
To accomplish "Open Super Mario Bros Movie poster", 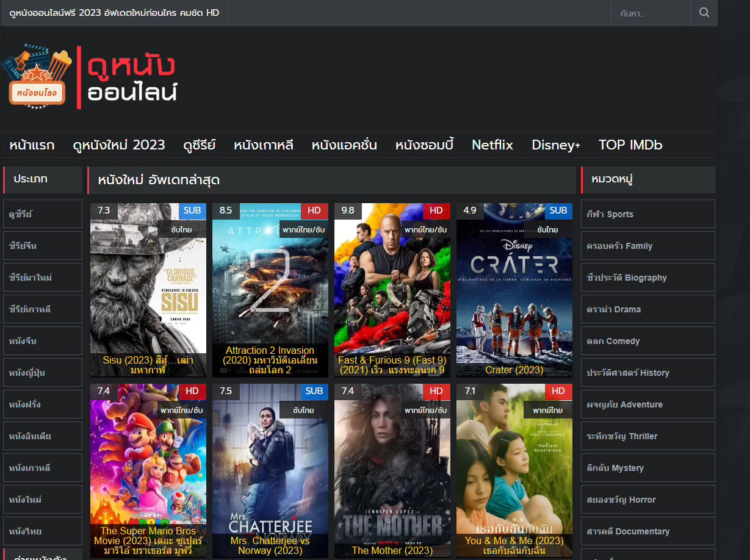I will pos(148,470).
